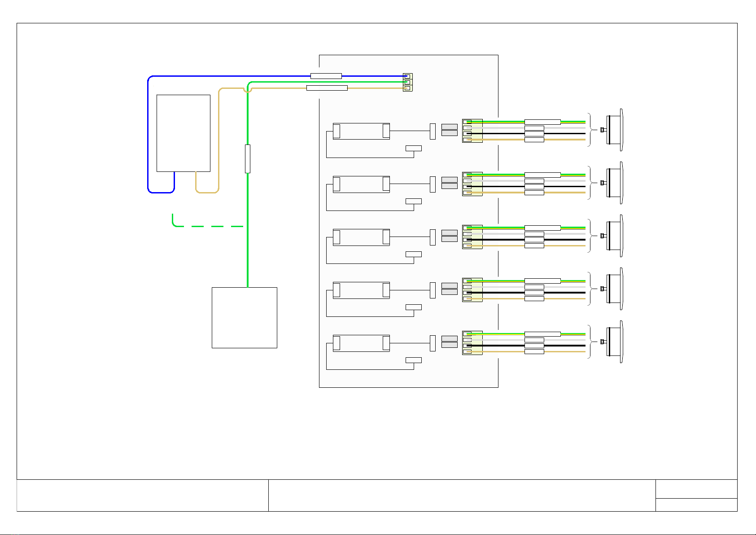Click the ballast box in the bottom row
756x535 pixels.
point(361,343)
